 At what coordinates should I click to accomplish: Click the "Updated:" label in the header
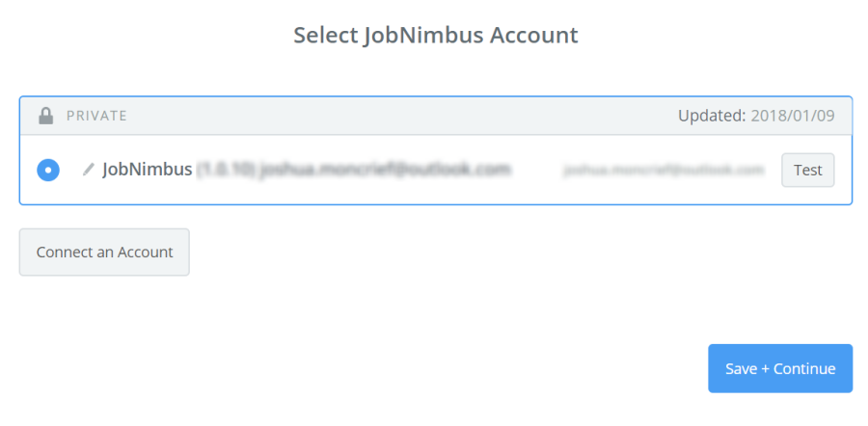point(712,116)
